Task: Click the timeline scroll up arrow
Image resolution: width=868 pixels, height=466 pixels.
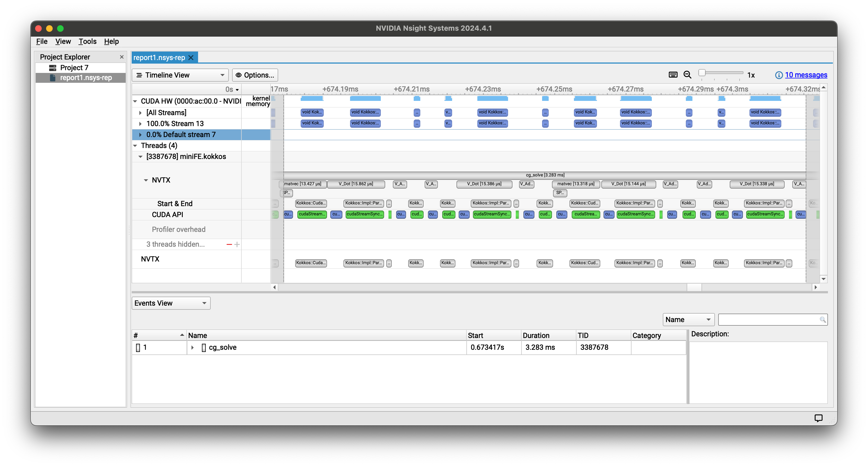Action: (823, 87)
